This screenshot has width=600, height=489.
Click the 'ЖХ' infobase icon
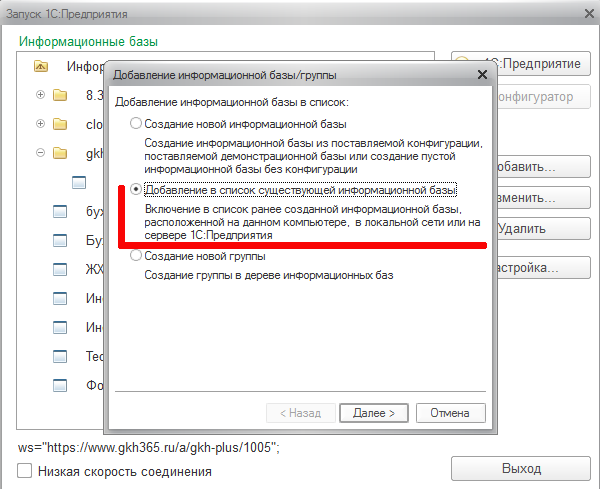(60, 269)
